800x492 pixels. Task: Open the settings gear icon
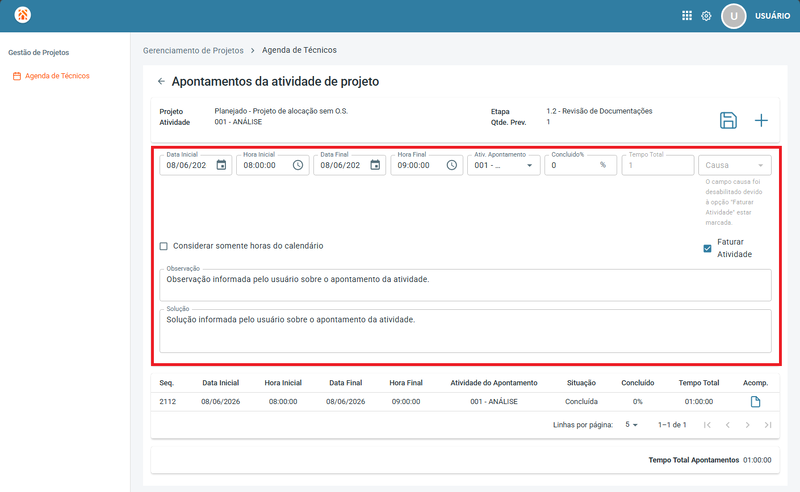(x=706, y=16)
